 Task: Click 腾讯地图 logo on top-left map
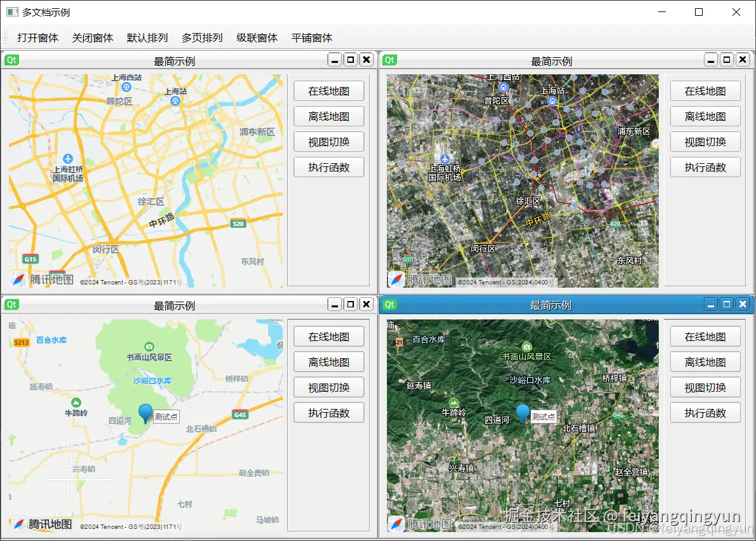pyautogui.click(x=42, y=279)
